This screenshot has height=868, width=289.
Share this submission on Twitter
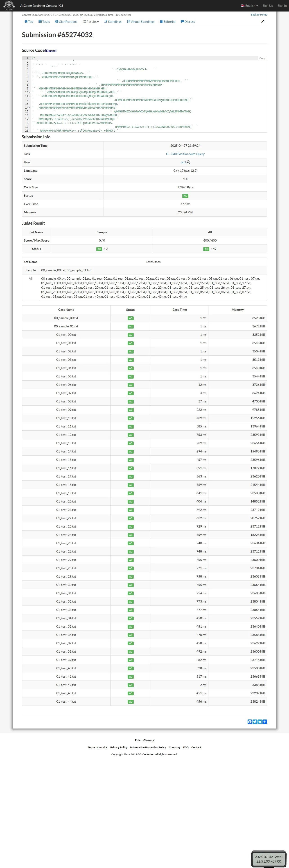point(255,722)
